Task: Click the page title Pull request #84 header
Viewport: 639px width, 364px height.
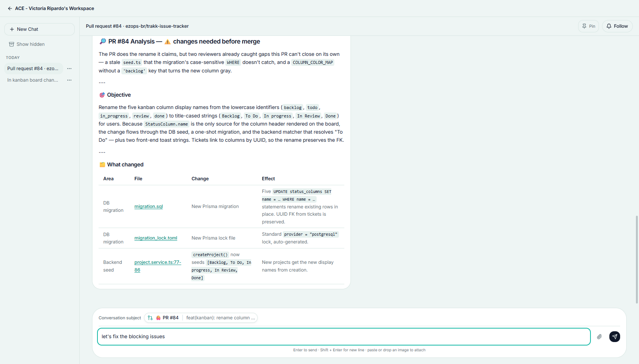Action: point(137,26)
